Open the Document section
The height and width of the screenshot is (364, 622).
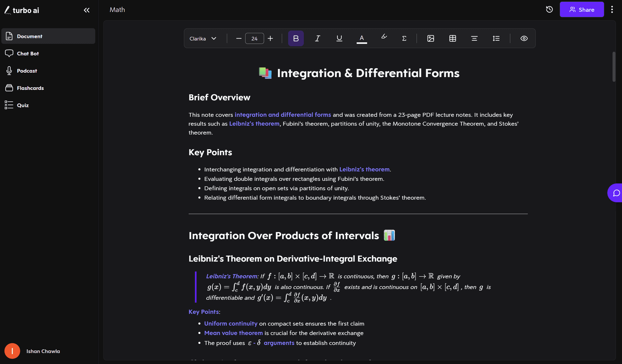click(x=48, y=36)
